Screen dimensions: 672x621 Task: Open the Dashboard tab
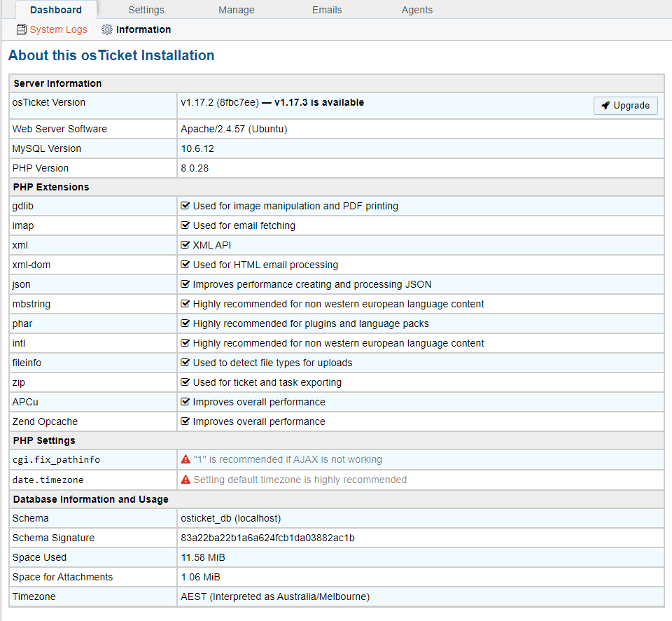pyautogui.click(x=56, y=10)
